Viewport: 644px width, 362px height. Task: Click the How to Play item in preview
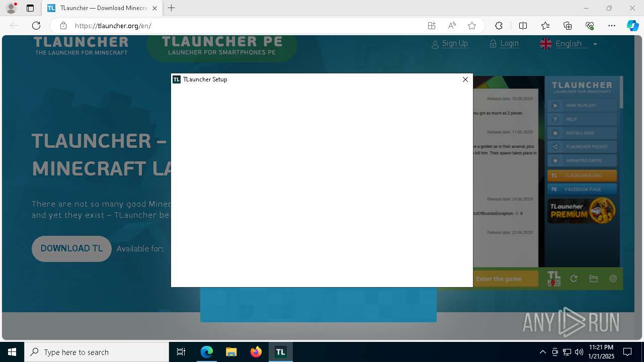coord(582,106)
